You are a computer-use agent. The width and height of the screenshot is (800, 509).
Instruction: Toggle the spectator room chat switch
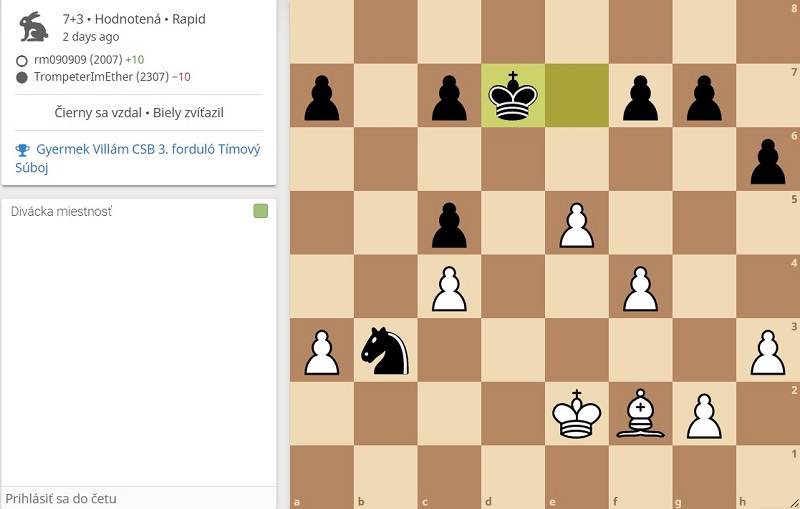[x=261, y=211]
